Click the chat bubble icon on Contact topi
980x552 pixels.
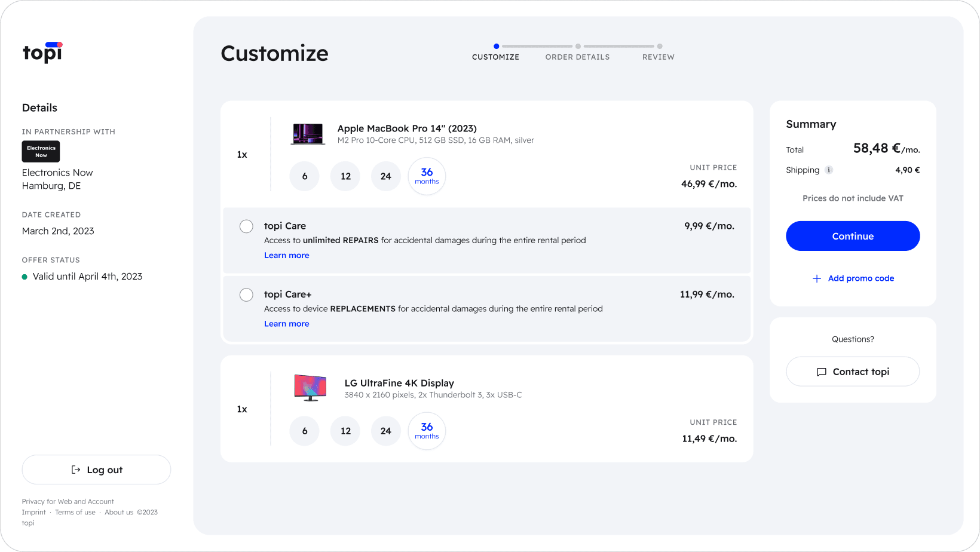[x=822, y=372]
